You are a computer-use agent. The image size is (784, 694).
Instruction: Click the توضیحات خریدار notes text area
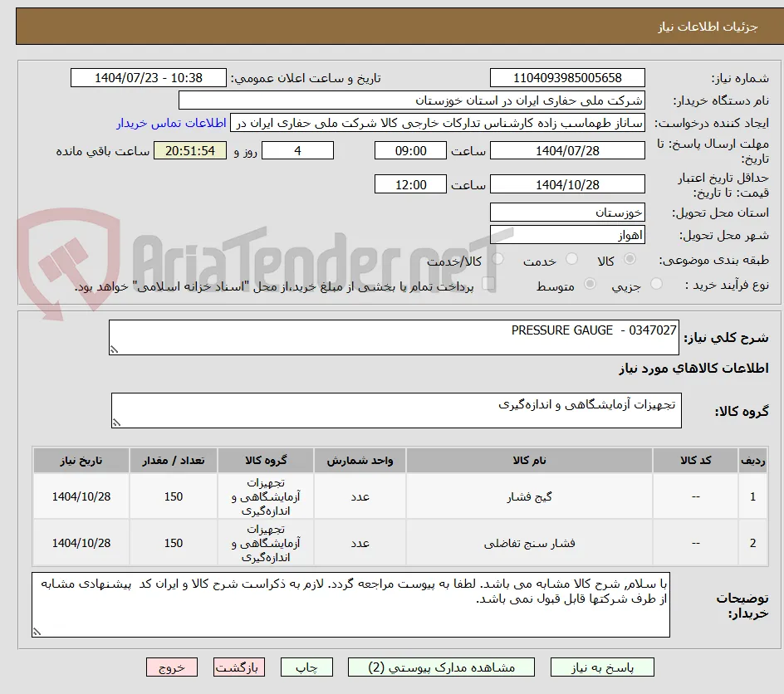click(x=351, y=604)
